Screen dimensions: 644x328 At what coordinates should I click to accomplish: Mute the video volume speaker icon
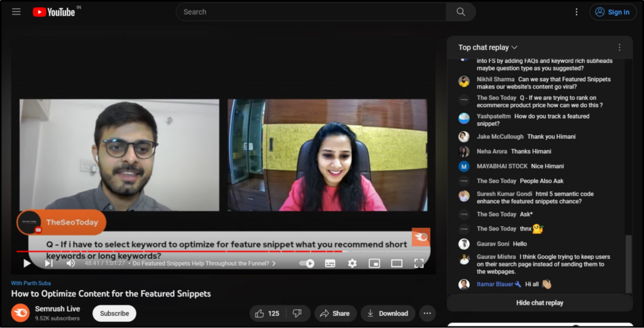pos(70,263)
